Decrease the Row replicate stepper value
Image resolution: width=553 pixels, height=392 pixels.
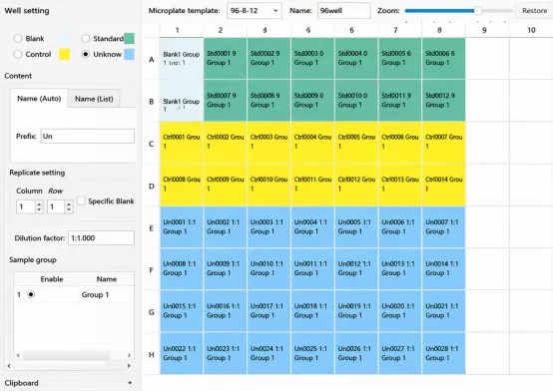point(69,209)
